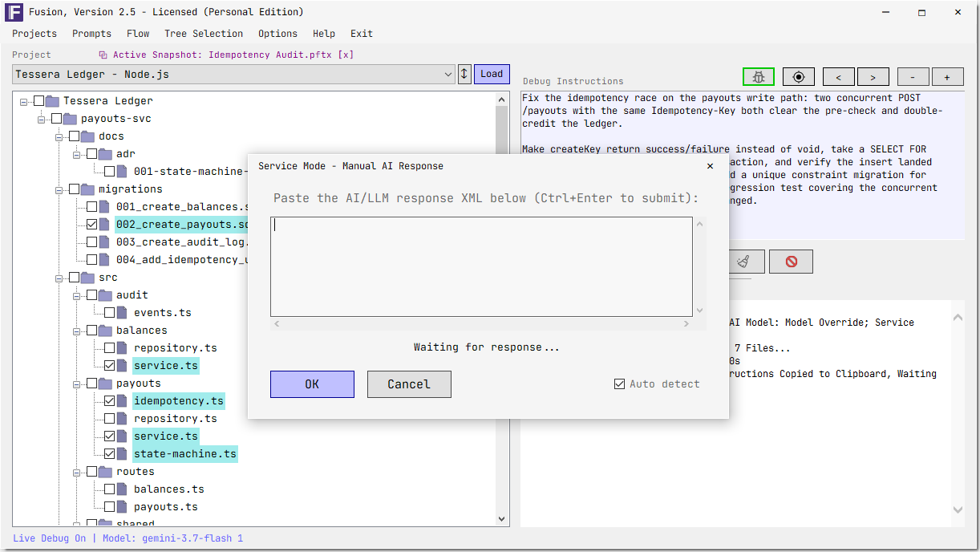Open the Options menu

coord(277,34)
